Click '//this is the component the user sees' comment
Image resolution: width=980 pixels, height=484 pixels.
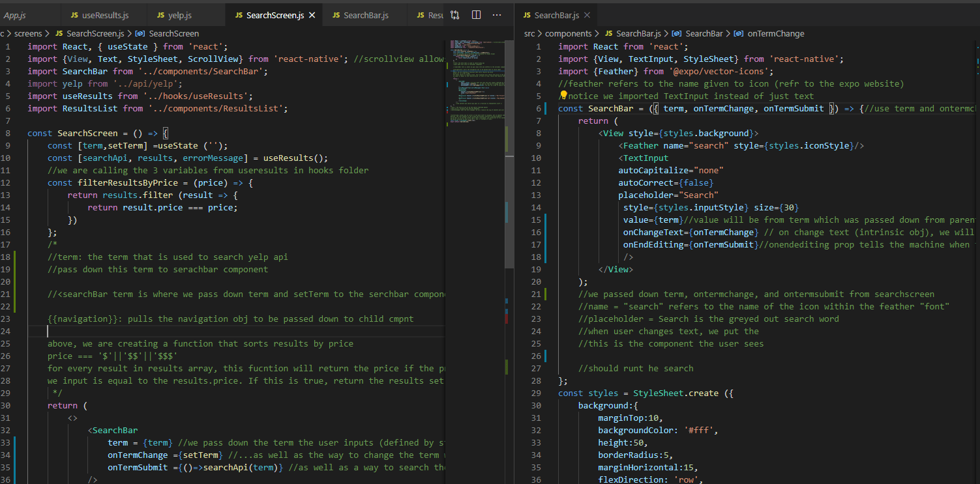tap(671, 343)
